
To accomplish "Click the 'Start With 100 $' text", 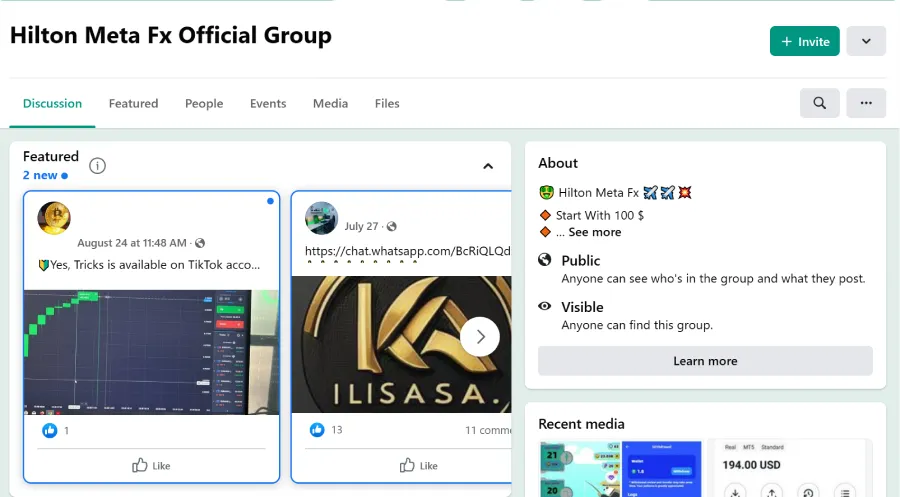I will tap(600, 215).
